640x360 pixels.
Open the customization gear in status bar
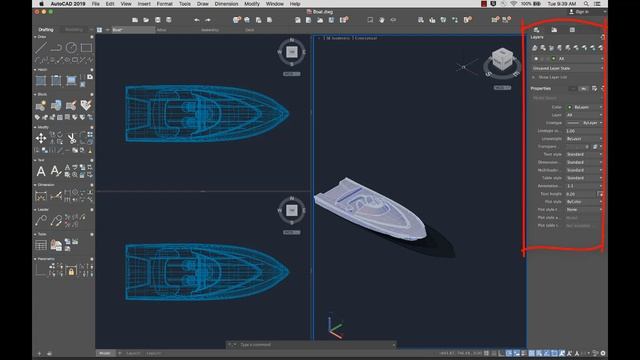[x=603, y=353]
